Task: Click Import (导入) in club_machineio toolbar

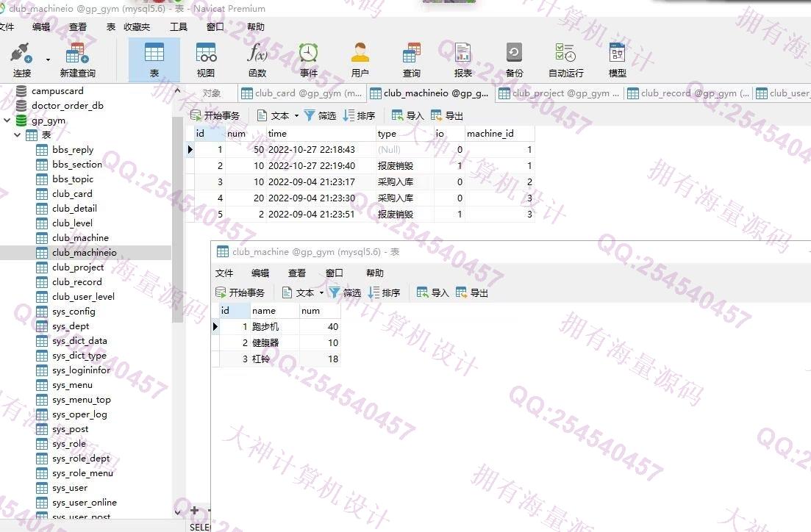Action: click(x=408, y=116)
